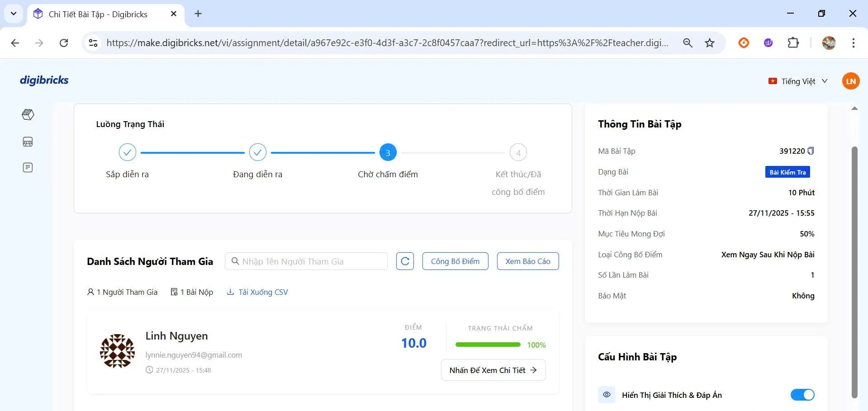Click the Công Bố Điểm button
This screenshot has height=411, width=868.
pos(455,261)
